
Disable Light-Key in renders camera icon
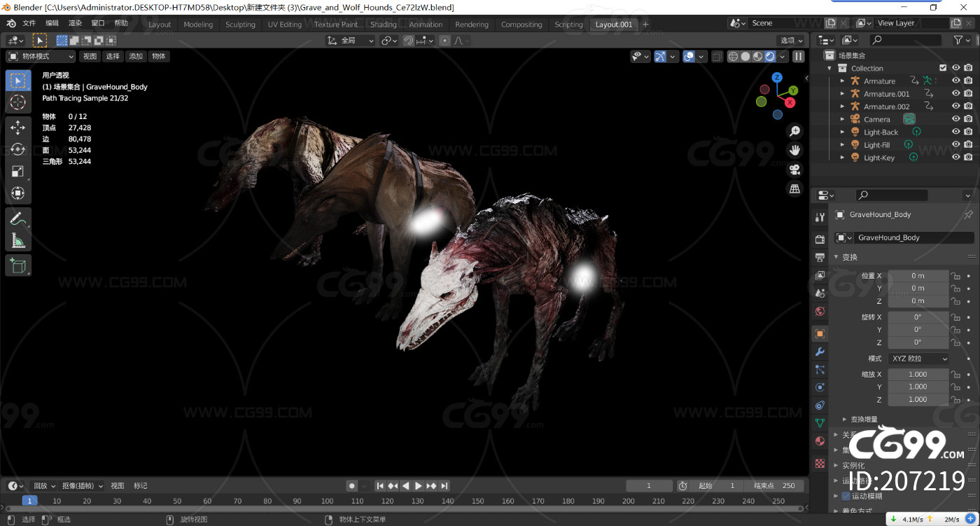pyautogui.click(x=968, y=158)
